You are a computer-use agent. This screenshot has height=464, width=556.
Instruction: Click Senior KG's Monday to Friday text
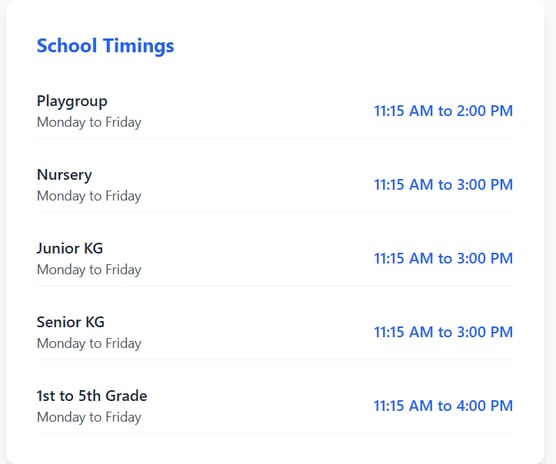[89, 344]
